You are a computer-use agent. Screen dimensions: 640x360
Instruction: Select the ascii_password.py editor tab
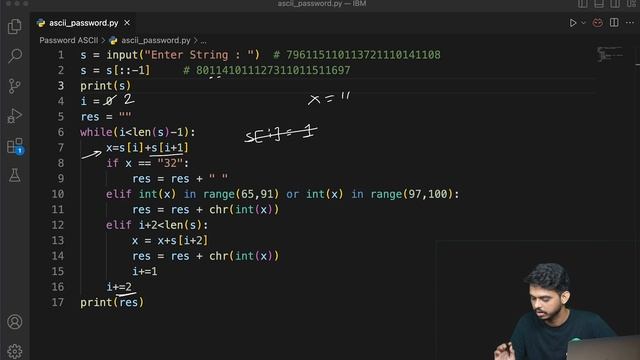[83, 23]
